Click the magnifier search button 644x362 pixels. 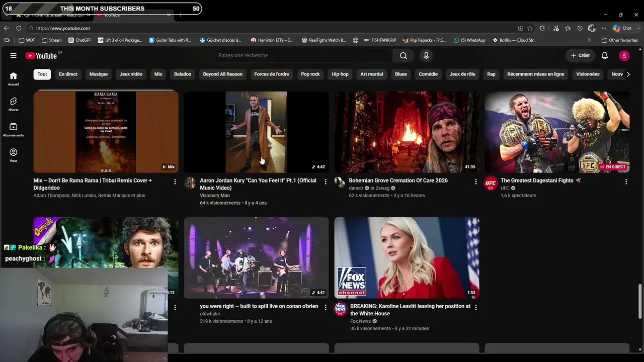[x=404, y=56]
